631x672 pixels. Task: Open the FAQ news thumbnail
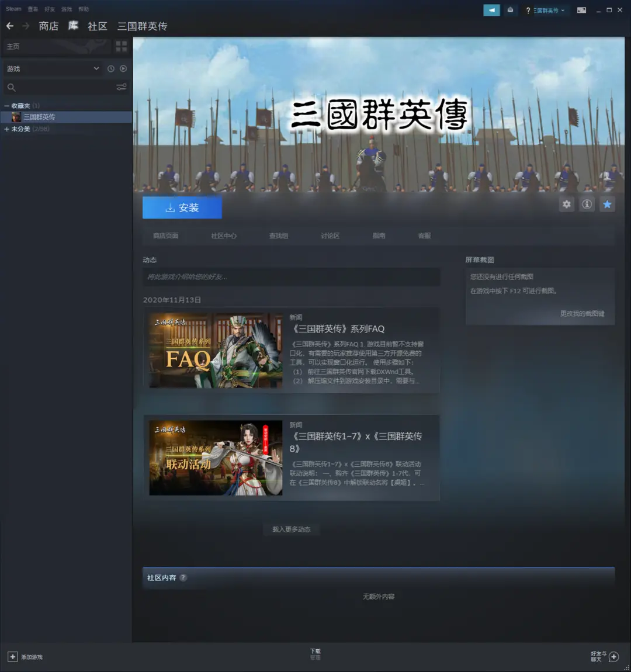pyautogui.click(x=216, y=350)
